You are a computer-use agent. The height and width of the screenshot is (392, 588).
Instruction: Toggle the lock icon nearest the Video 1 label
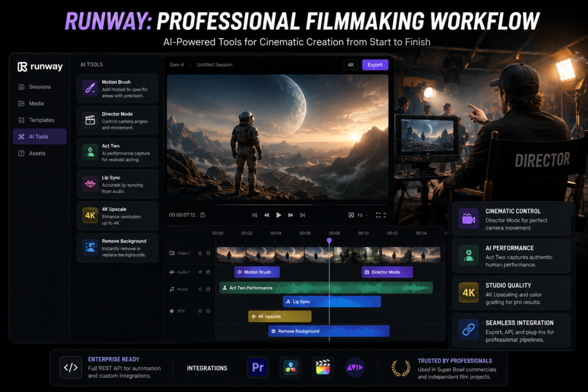point(200,253)
